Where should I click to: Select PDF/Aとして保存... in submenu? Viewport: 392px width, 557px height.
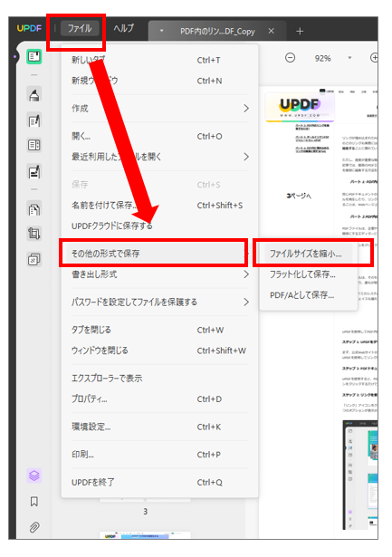308,295
